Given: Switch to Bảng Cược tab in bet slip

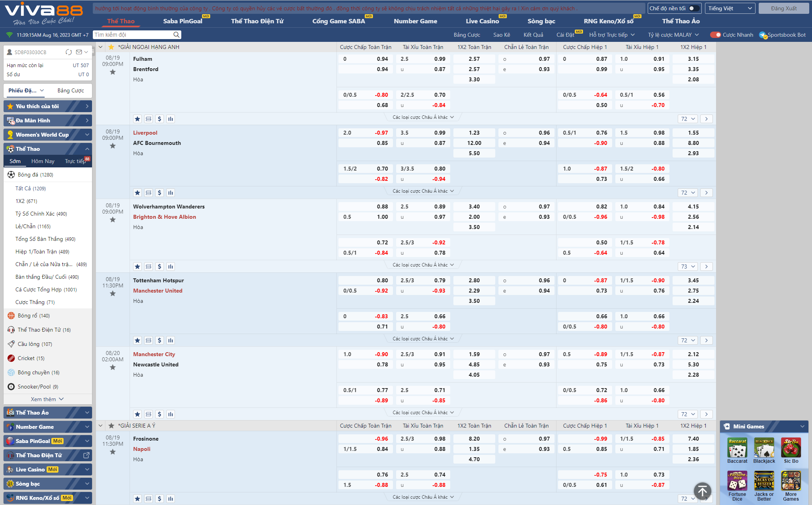Looking at the screenshot, I should point(71,90).
